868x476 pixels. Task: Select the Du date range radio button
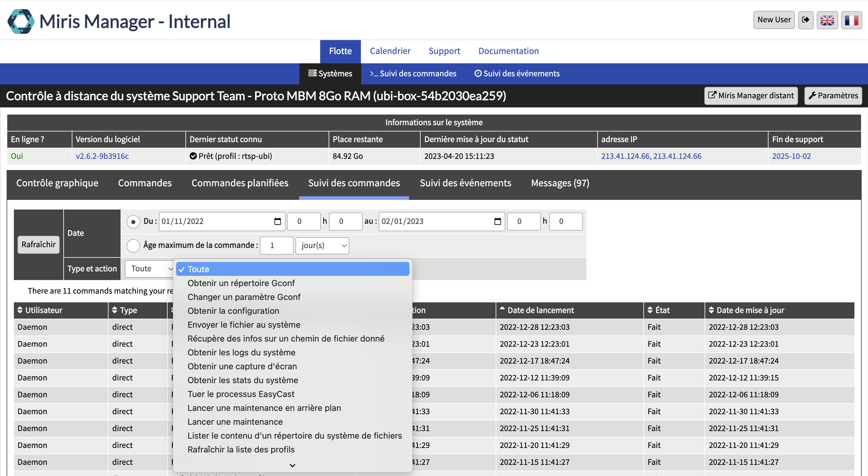point(134,222)
